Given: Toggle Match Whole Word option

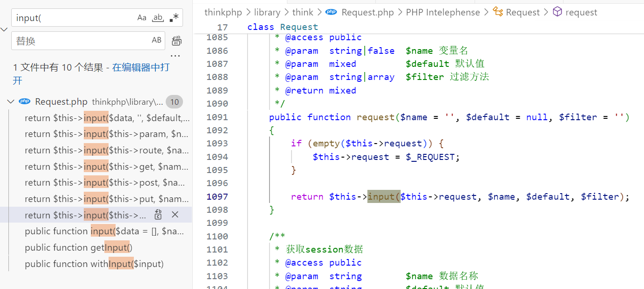Looking at the screenshot, I should (x=158, y=18).
